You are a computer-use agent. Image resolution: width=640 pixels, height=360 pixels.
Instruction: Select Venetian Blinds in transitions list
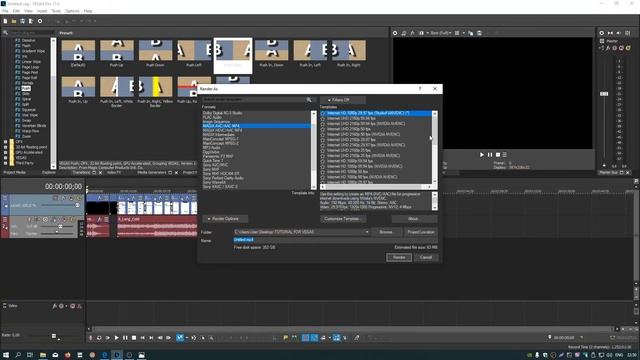point(33,125)
